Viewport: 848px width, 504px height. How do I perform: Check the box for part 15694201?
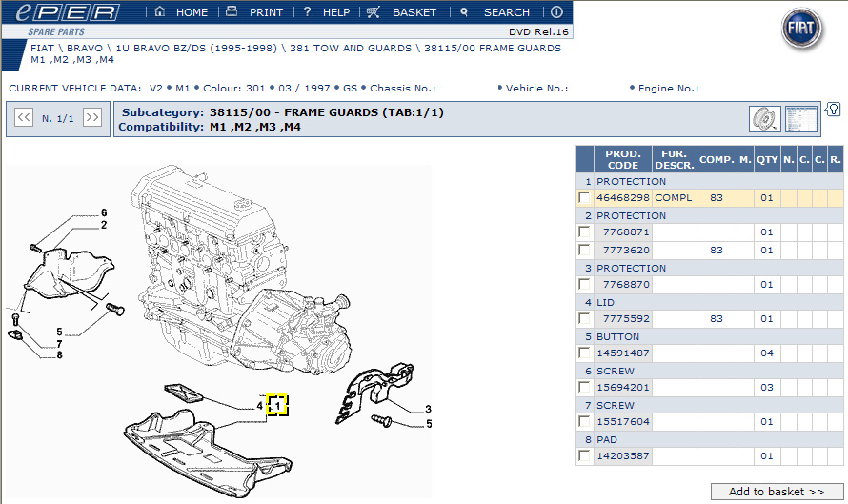coord(584,387)
